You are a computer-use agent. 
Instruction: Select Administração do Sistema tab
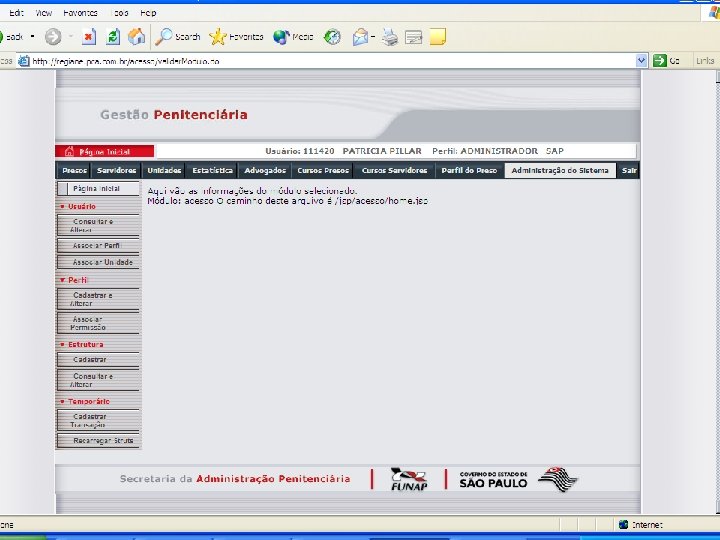coord(560,170)
